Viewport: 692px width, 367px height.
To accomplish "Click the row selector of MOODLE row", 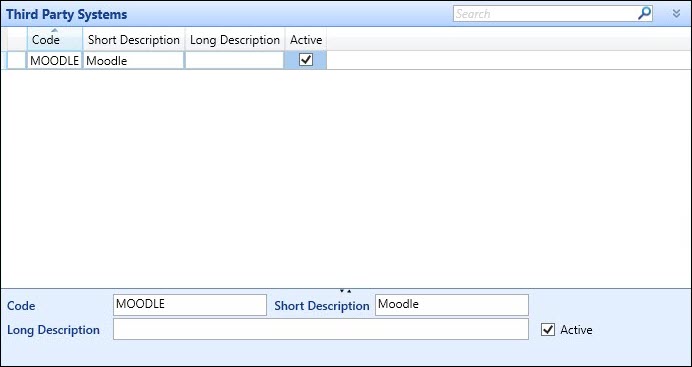I will coord(17,60).
